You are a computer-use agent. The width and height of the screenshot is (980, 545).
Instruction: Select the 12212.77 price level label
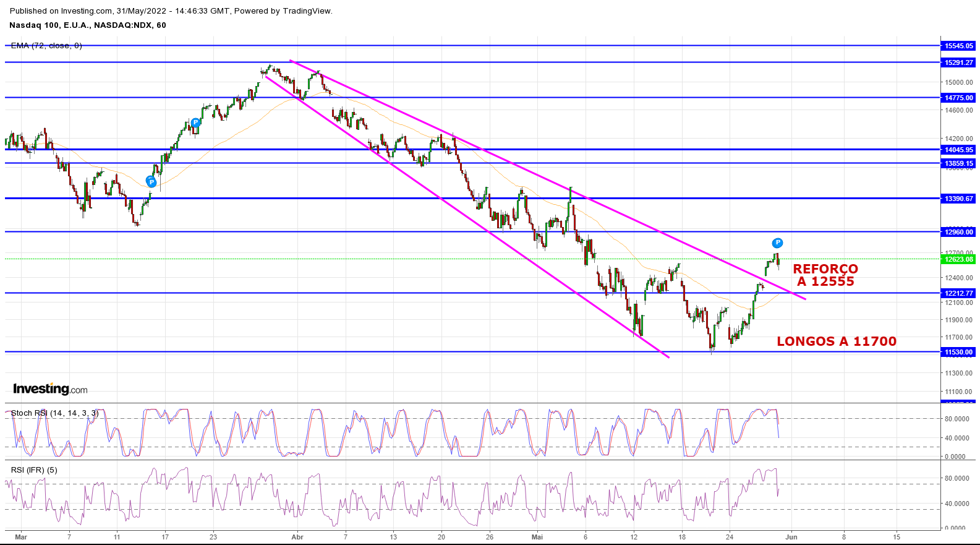tap(959, 293)
